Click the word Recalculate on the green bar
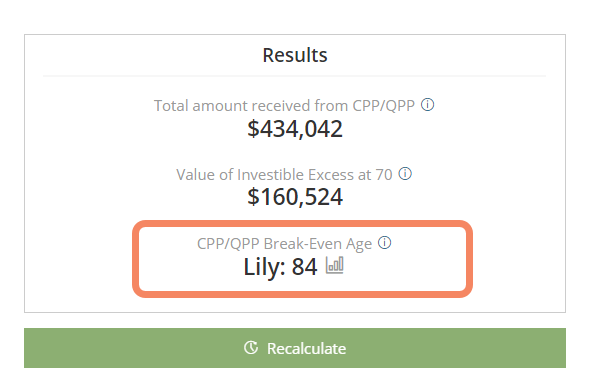Viewport: 592px width, 389px height. coord(307,349)
